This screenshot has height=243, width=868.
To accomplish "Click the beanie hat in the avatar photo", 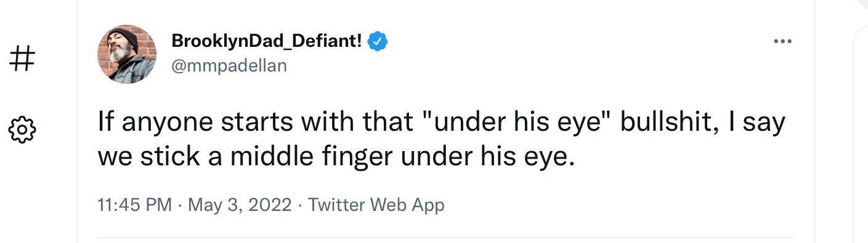I will [x=126, y=35].
